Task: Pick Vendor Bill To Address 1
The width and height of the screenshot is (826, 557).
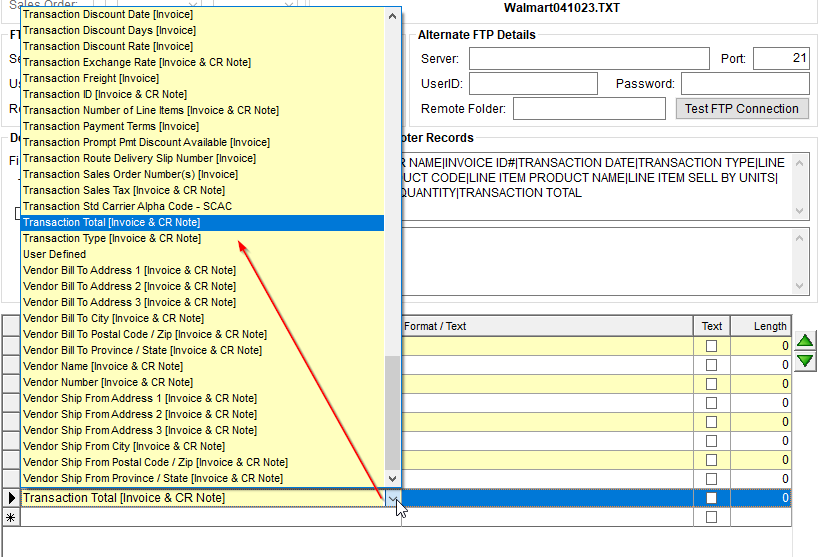Action: click(202, 270)
